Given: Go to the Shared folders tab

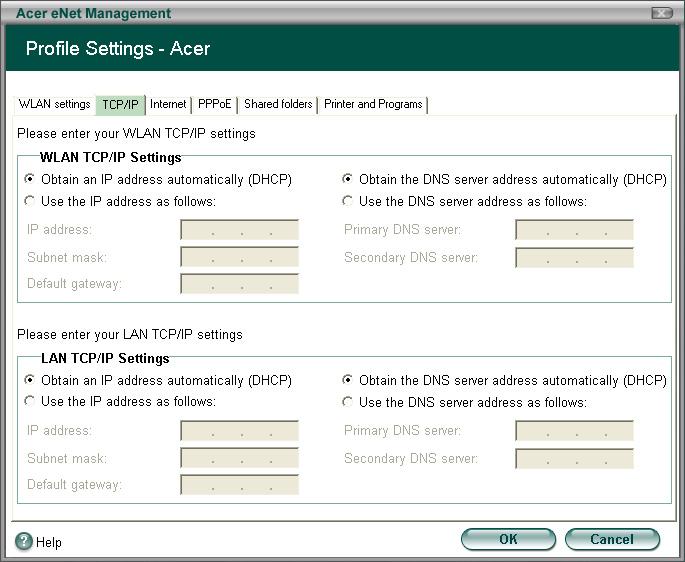Looking at the screenshot, I should click(x=278, y=104).
